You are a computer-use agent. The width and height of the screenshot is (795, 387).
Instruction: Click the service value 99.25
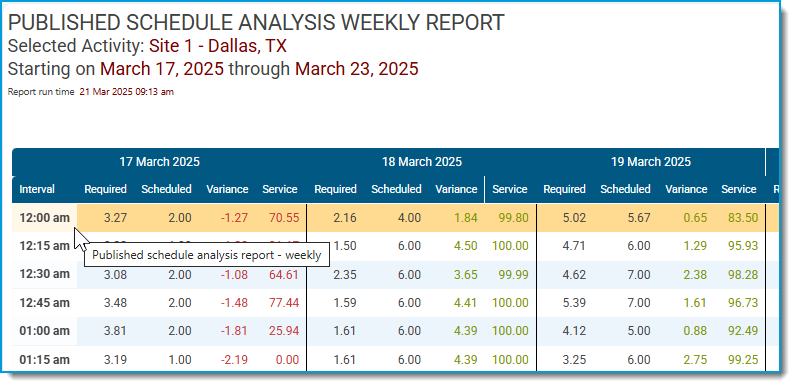(743, 360)
